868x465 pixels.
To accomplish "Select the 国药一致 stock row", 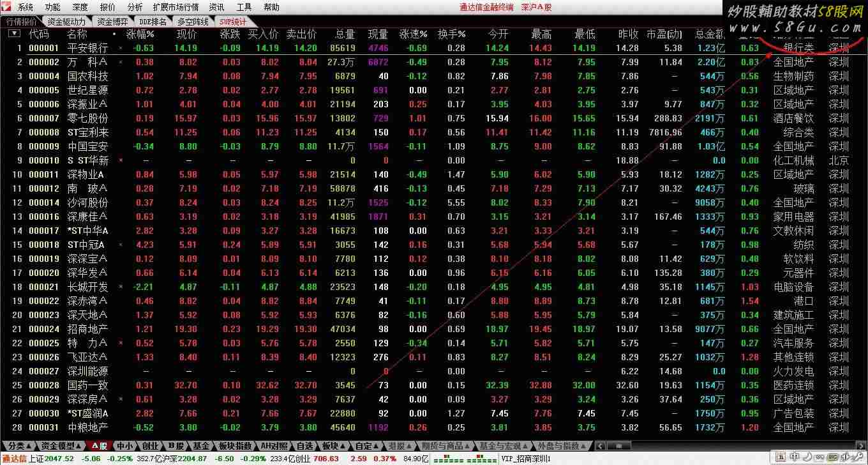I will 434,385.
